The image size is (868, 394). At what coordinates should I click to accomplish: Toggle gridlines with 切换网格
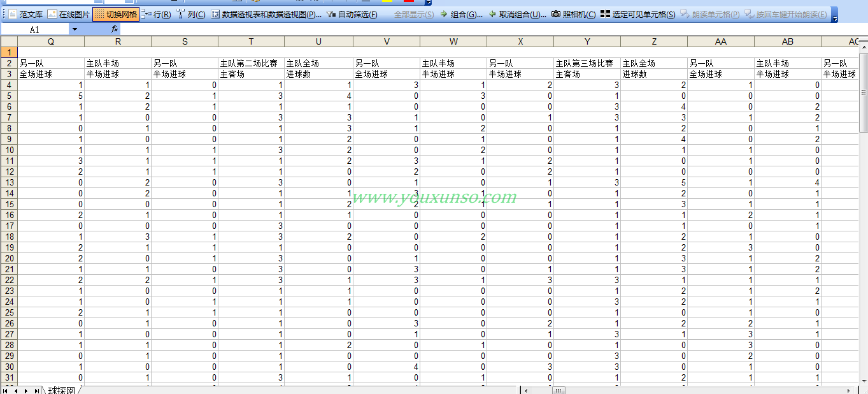115,14
